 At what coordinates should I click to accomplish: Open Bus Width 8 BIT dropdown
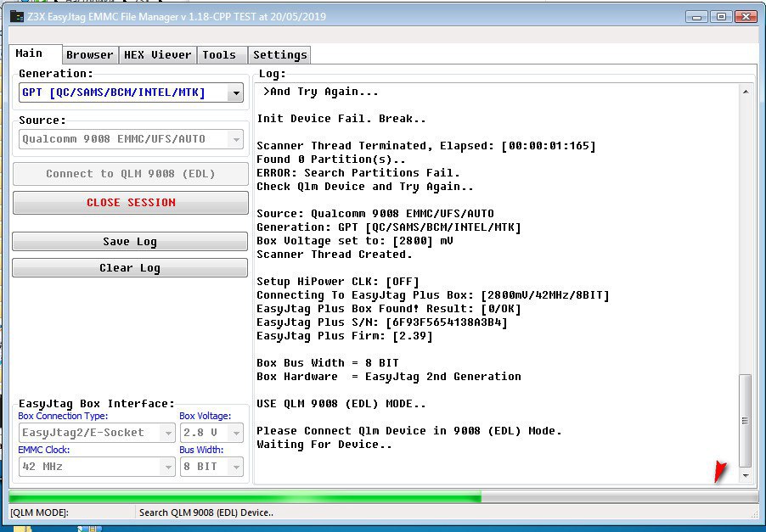[x=211, y=467]
